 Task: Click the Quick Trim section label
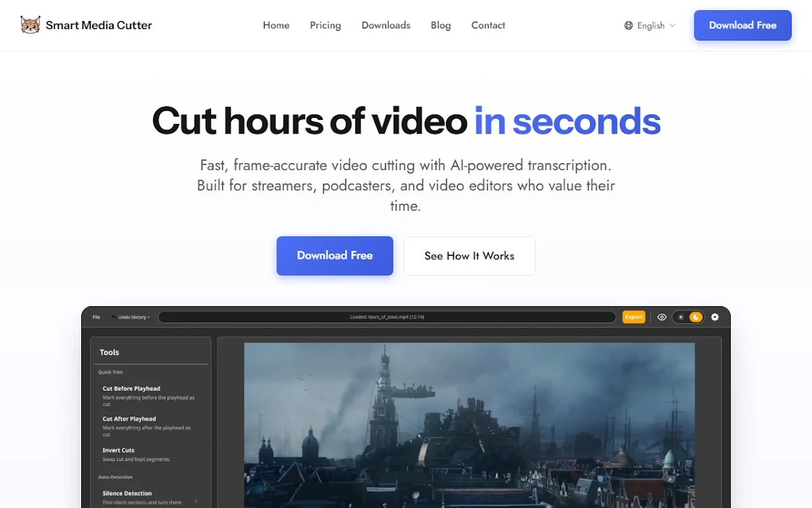click(x=110, y=372)
